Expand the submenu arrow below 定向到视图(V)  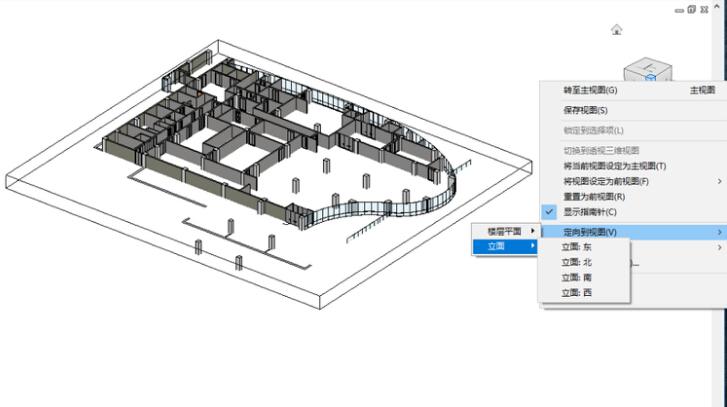[x=720, y=248]
